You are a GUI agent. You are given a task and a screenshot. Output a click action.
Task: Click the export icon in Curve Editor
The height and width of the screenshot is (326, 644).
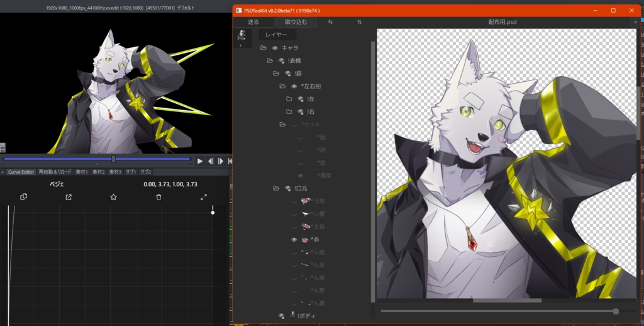tap(69, 197)
